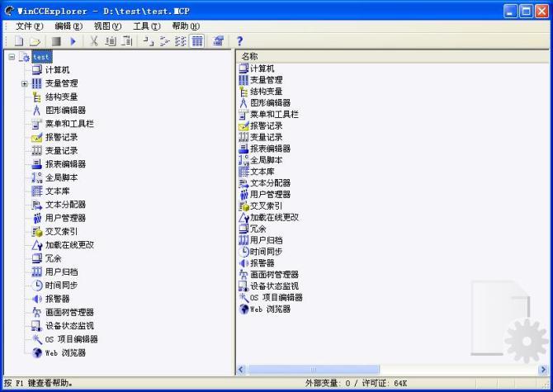This screenshot has height=392, width=553.
Task: Click 图形编辑器 compass icon in the tree
Action: tap(36, 111)
